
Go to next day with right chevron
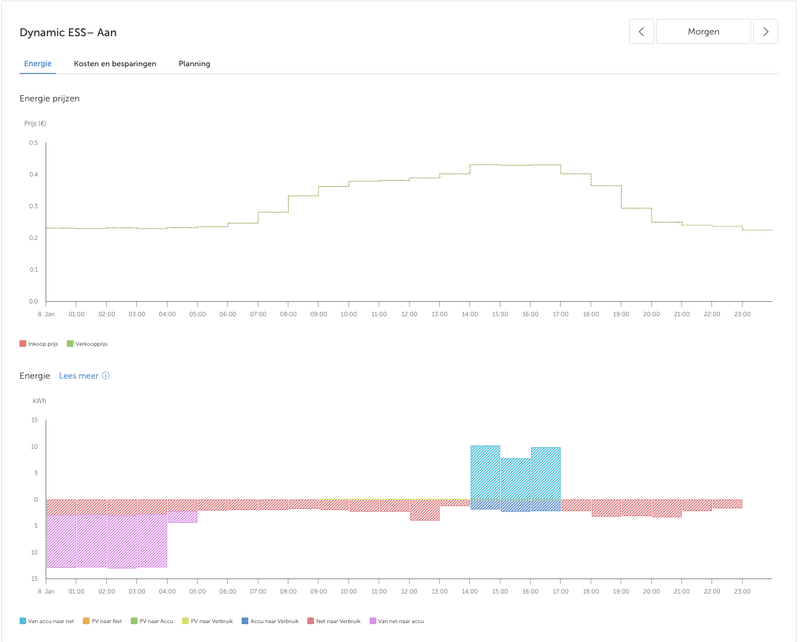coord(765,32)
